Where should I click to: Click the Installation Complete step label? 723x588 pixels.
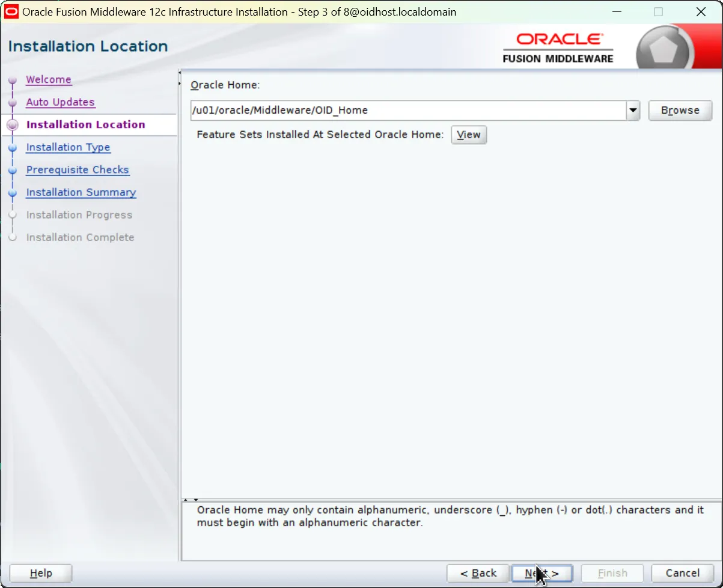[80, 237]
